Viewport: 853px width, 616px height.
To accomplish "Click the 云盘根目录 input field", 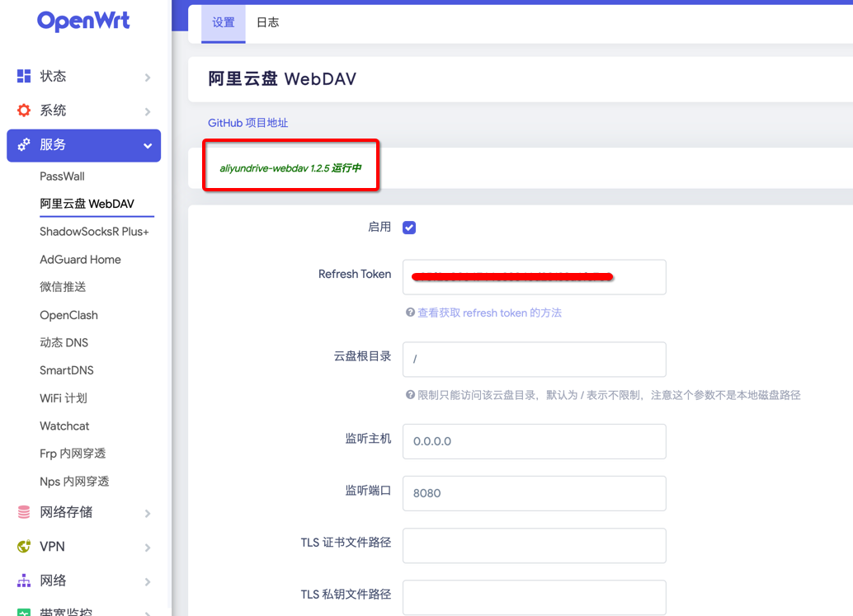I will (x=534, y=360).
